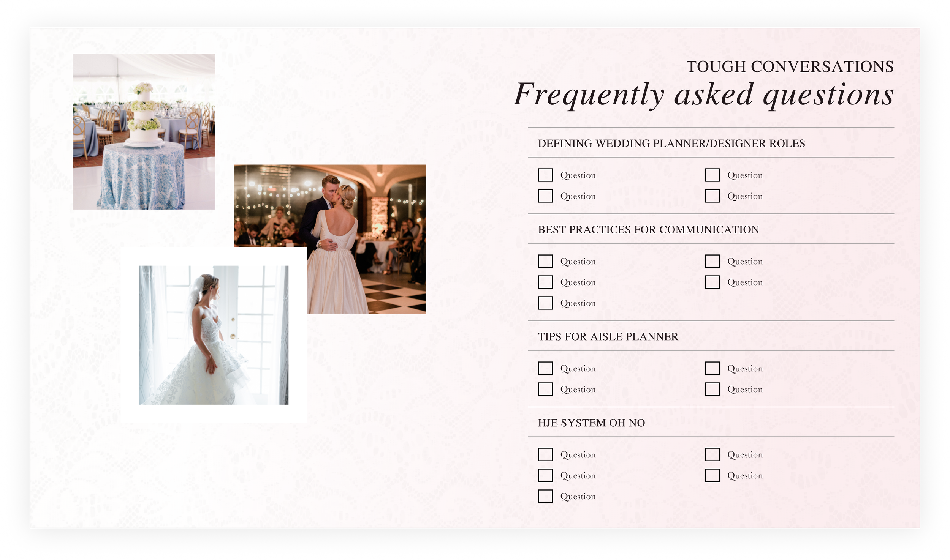950x560 pixels.
Task: Select the TOUGH CONVERSATIONS heading text
Action: (x=790, y=67)
